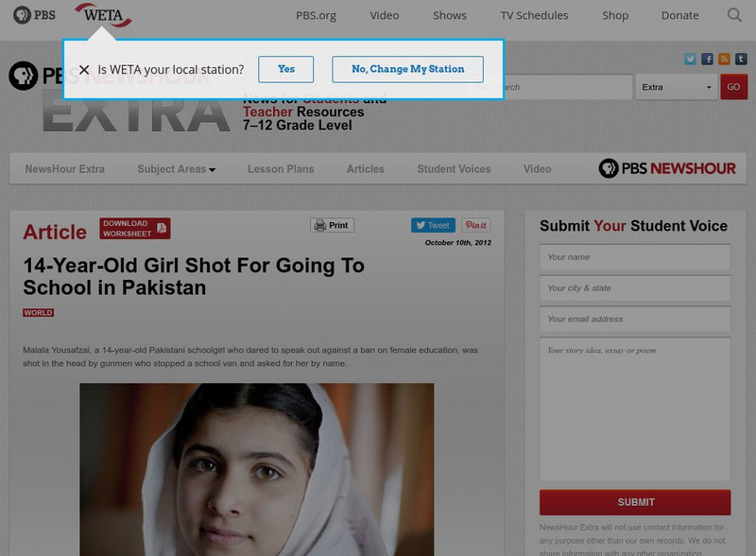
Task: Submit the student voice form
Action: [x=635, y=502]
